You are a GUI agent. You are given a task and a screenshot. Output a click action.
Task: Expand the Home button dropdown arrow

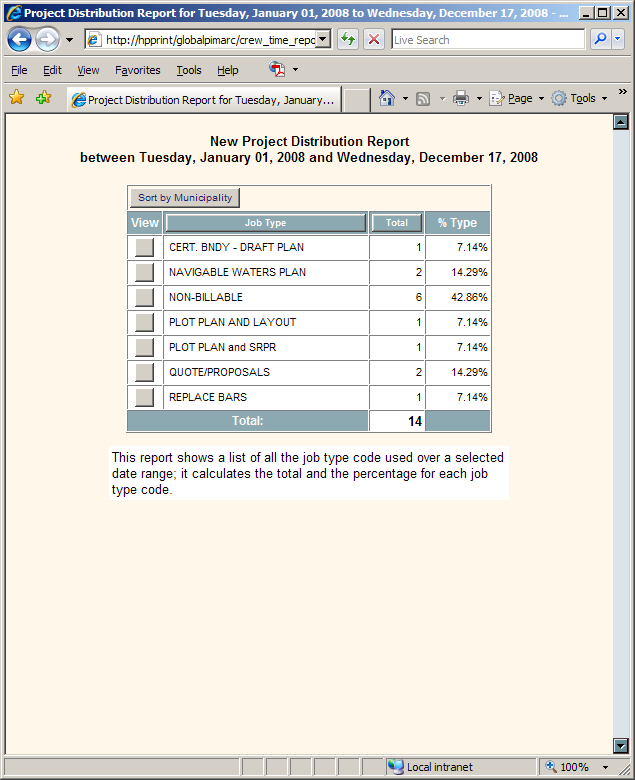(x=405, y=98)
